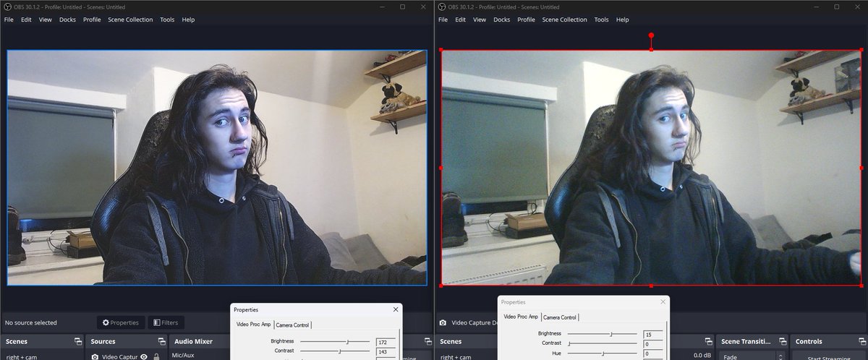Image resolution: width=868 pixels, height=360 pixels.
Task: Pop out Scene Transitions dock in right window
Action: click(784, 341)
